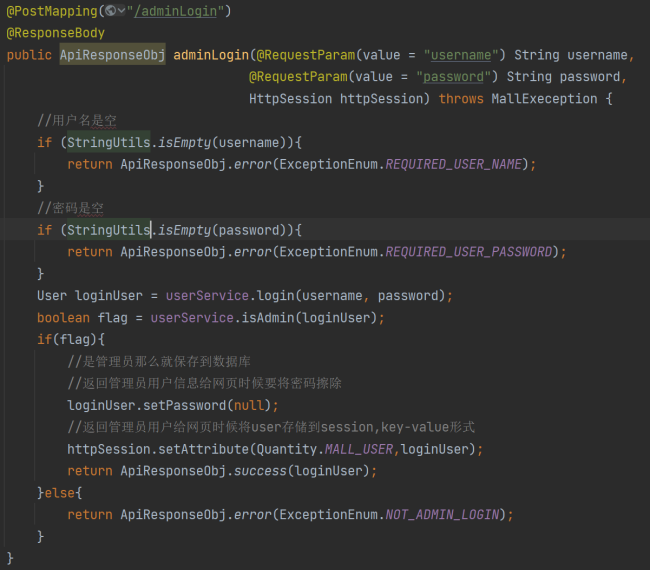The image size is (650, 570).
Task: Open the "/adminLogin" mapping link
Action: (175, 11)
